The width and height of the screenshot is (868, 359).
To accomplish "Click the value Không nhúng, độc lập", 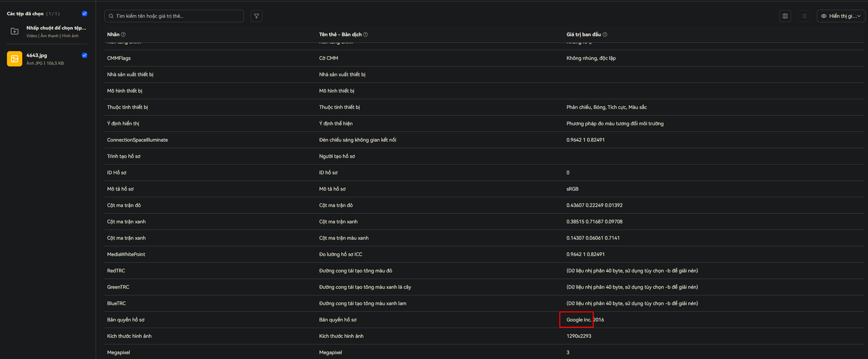I will (x=591, y=58).
